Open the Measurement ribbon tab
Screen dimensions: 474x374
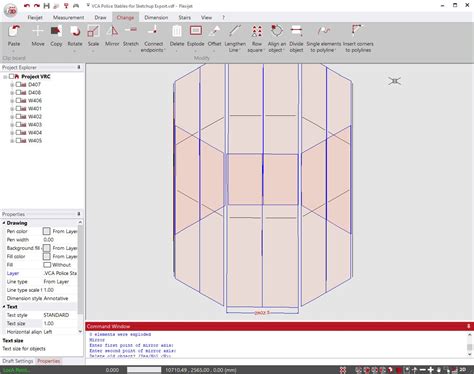(68, 17)
